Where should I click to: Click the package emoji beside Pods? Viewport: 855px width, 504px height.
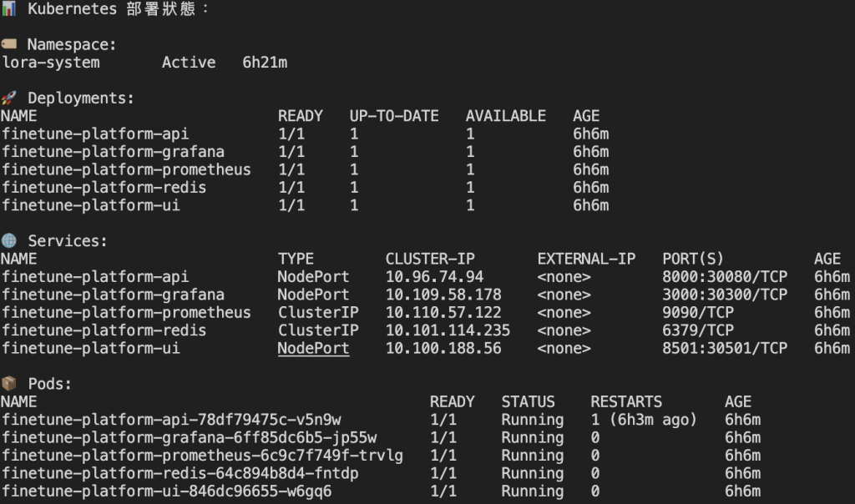click(8, 384)
